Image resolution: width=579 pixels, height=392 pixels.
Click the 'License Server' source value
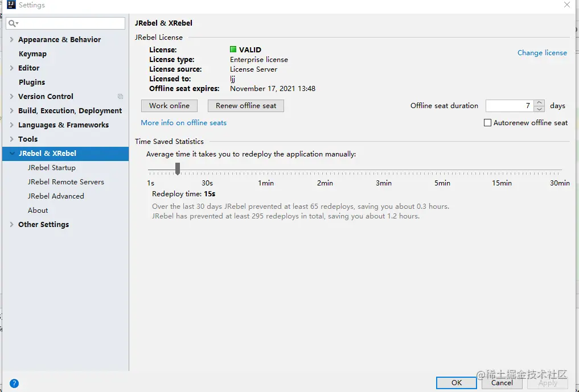[x=253, y=69]
